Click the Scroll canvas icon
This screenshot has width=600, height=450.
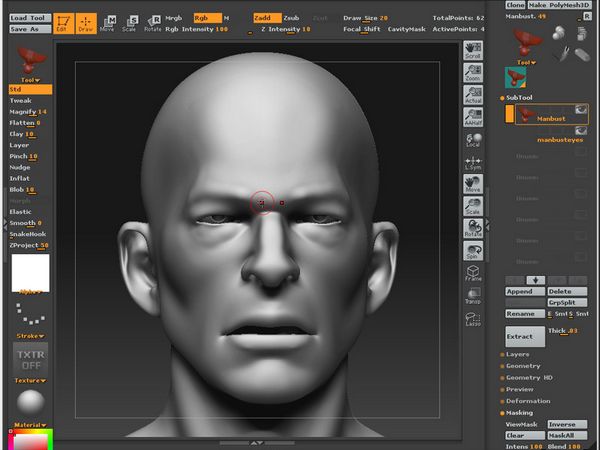tap(474, 51)
